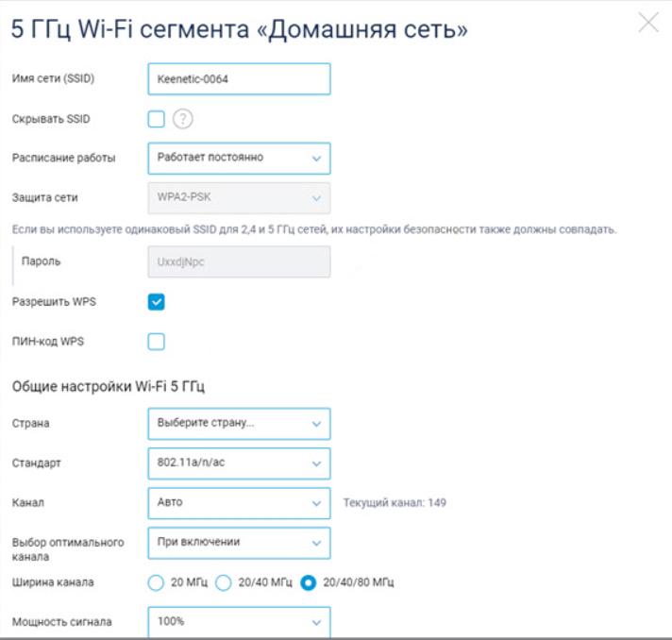
Task: Enable the Скрывать SSID checkbox
Action: (x=156, y=119)
